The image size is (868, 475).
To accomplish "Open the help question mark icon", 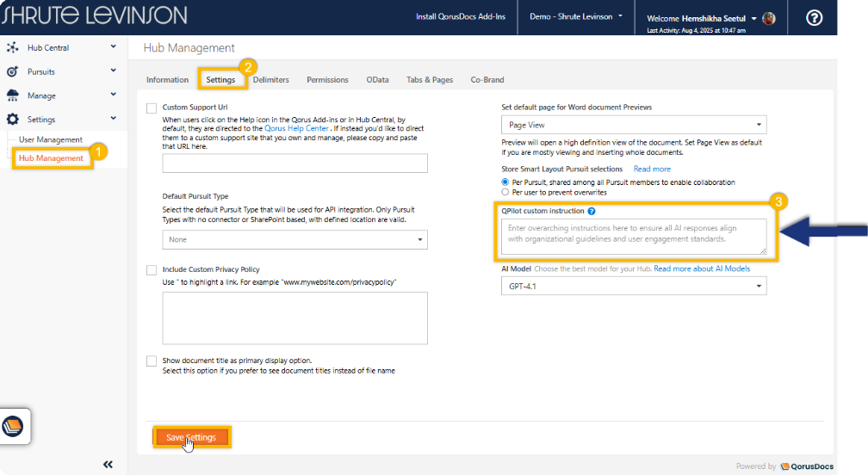I will (x=814, y=18).
